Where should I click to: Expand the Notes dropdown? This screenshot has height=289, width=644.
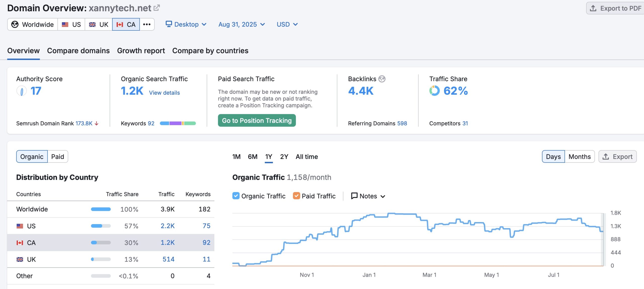(x=368, y=196)
